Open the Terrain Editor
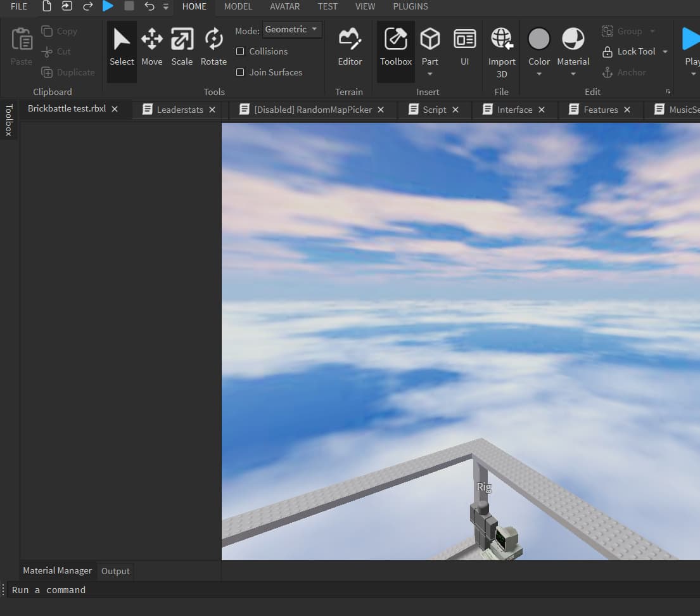This screenshot has height=616, width=700. click(350, 46)
